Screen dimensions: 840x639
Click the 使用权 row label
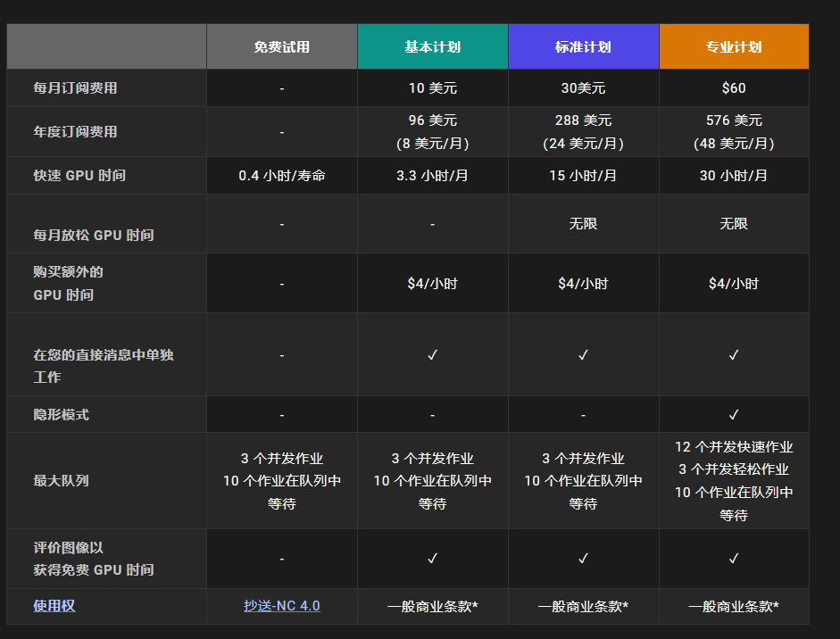[x=54, y=606]
